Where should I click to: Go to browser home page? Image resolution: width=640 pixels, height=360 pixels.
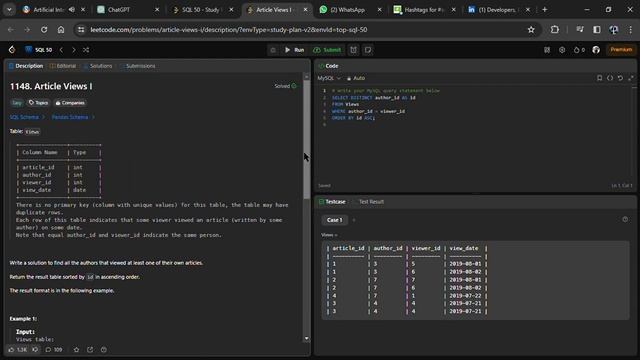(61, 29)
